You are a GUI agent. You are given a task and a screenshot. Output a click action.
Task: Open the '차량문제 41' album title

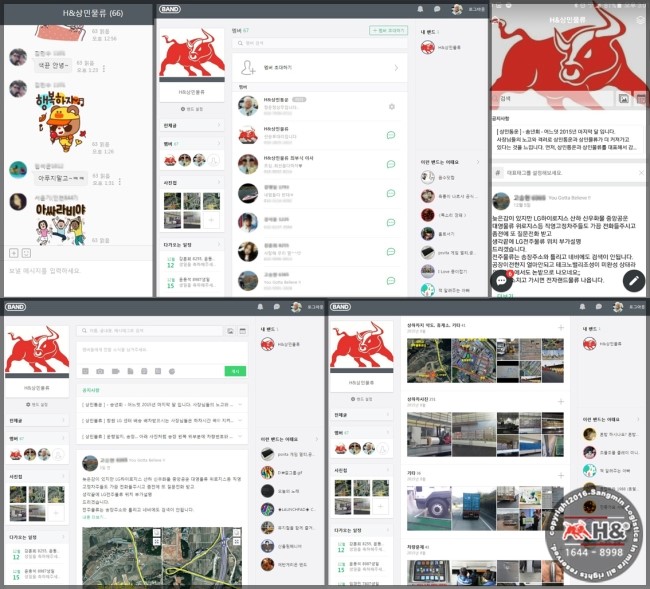click(417, 547)
